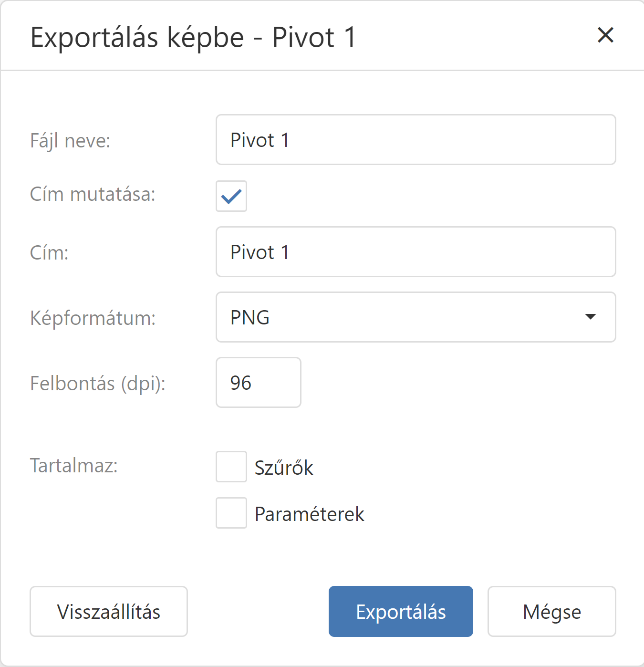Screen dimensions: 644x667
Task: Click the 'Felbontás (dpi):' label
Action: point(98,384)
